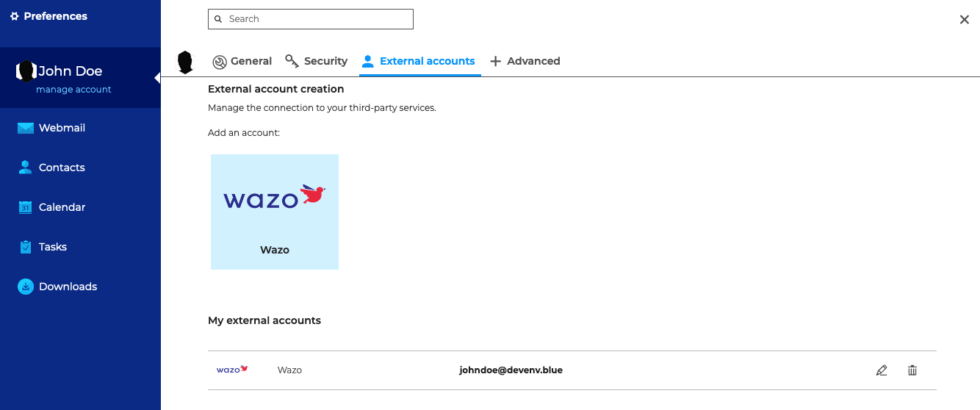Click the search magnifier icon
The image size is (980, 410).
[x=218, y=19]
